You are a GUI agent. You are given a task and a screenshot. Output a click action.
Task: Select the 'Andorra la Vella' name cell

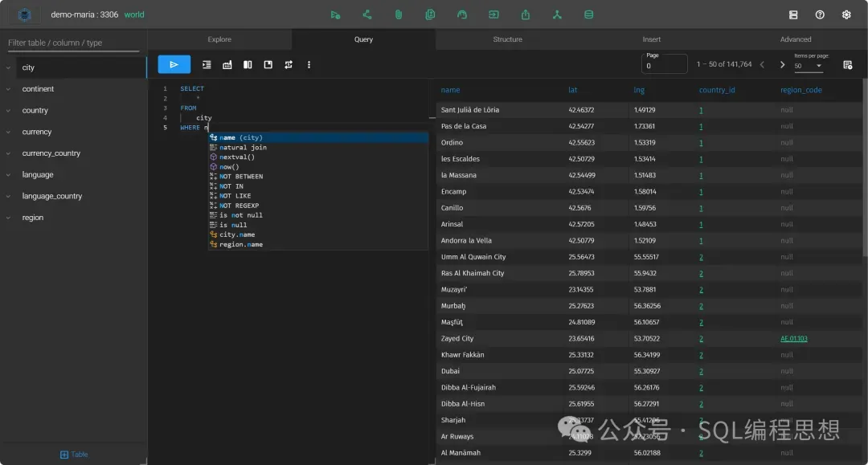tap(466, 240)
